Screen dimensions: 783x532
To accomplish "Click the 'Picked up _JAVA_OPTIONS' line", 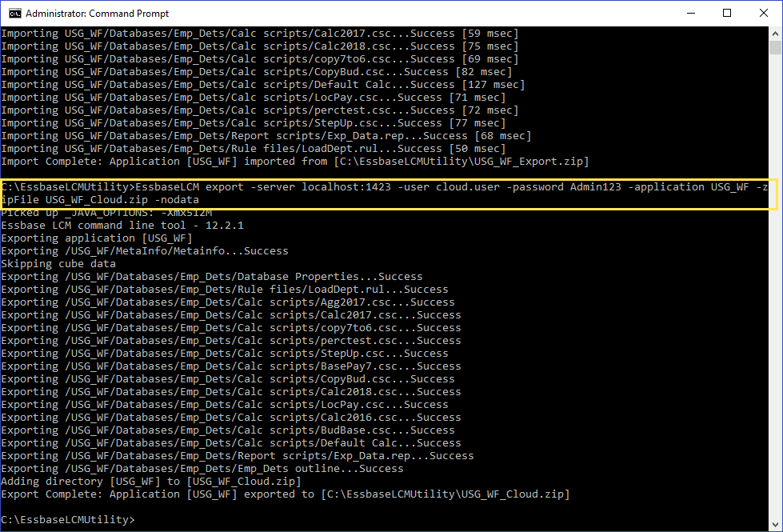I will tap(106, 213).
